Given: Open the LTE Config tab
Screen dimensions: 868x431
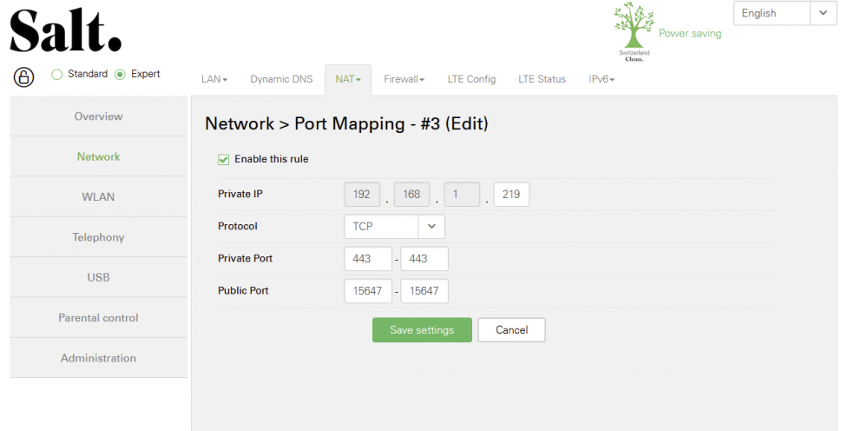Looking at the screenshot, I should click(471, 79).
